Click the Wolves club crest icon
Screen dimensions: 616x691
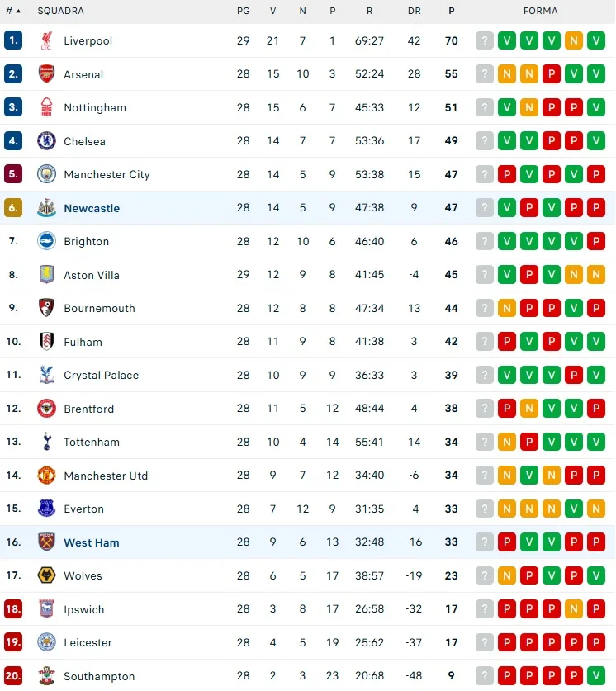46,575
